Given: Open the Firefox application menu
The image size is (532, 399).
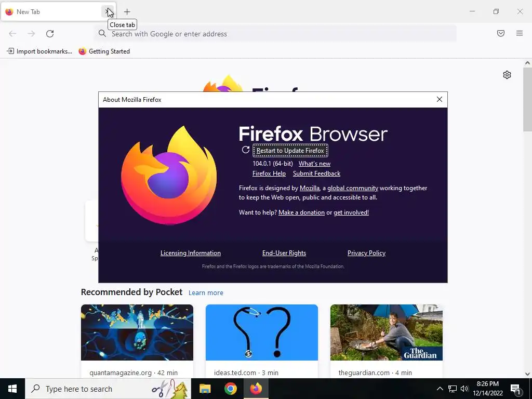Looking at the screenshot, I should click(520, 33).
